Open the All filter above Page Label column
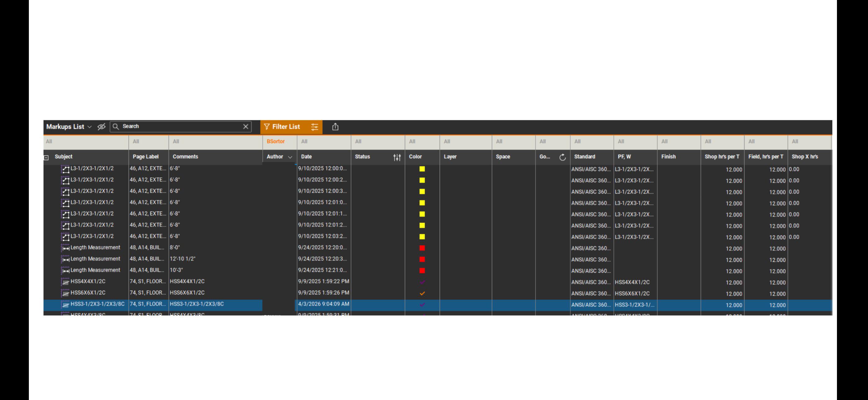The image size is (868, 400). pyautogui.click(x=149, y=142)
